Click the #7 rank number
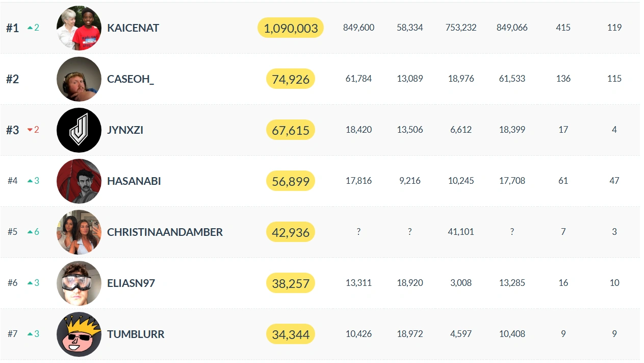644x363 pixels. click(x=13, y=334)
